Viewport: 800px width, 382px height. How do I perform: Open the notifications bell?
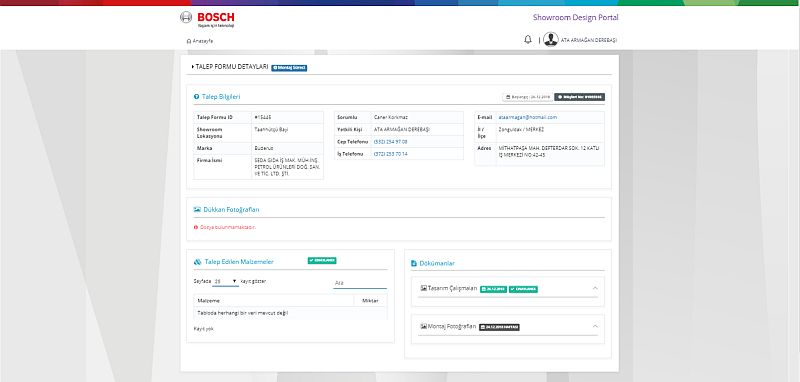tap(528, 40)
